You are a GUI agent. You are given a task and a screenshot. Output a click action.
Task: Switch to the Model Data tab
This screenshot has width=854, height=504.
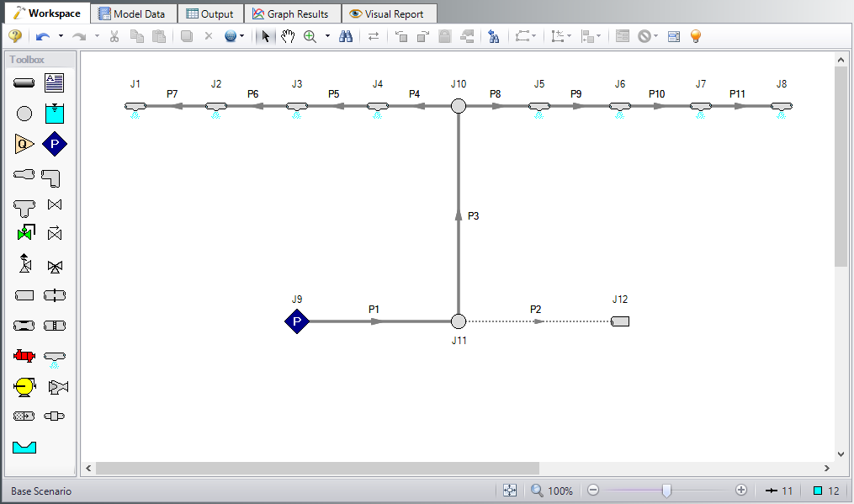(133, 13)
